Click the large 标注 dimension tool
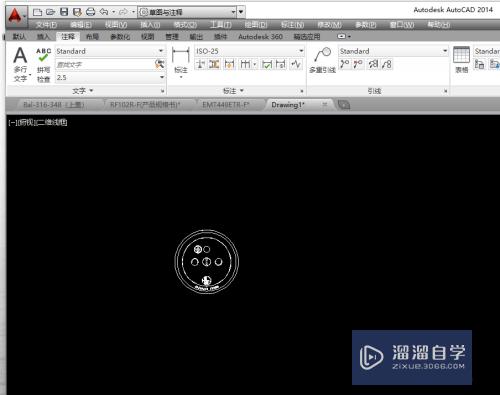This screenshot has height=395, width=500. (181, 63)
